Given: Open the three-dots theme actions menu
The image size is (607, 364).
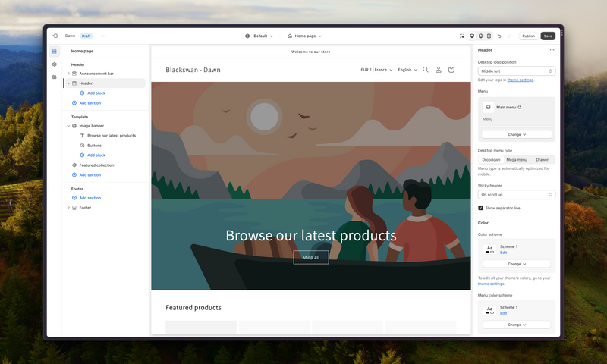Looking at the screenshot, I should pyautogui.click(x=103, y=36).
